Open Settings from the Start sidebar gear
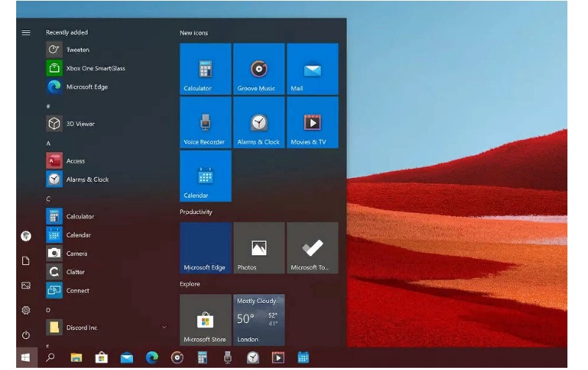 [26, 310]
